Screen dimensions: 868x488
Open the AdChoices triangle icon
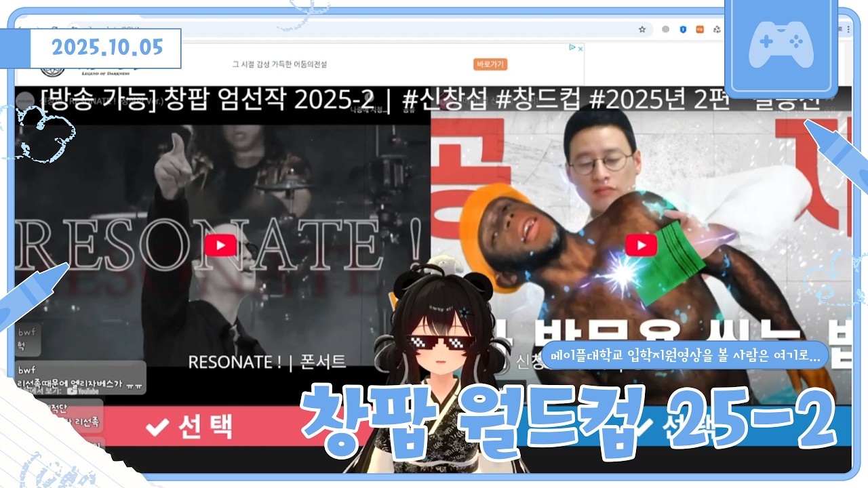pos(572,47)
